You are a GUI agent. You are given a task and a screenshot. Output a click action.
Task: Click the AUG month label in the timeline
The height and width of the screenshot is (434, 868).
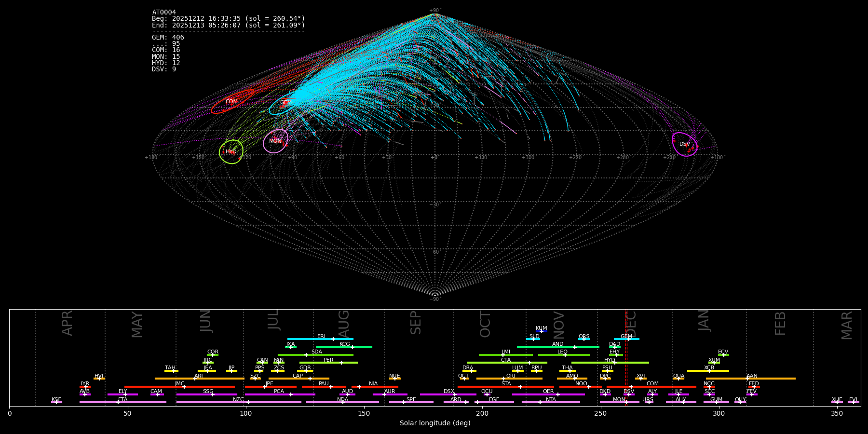tap(344, 324)
